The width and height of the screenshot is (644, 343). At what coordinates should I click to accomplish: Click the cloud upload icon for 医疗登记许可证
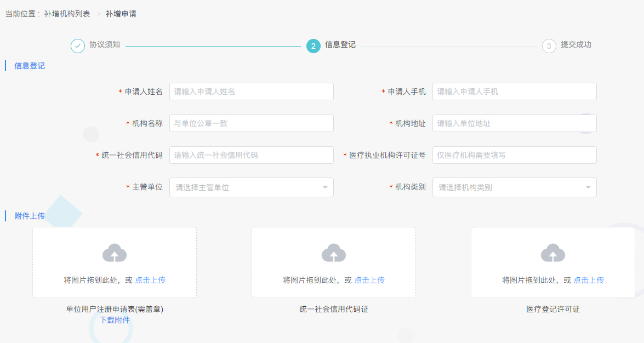pyautogui.click(x=553, y=253)
